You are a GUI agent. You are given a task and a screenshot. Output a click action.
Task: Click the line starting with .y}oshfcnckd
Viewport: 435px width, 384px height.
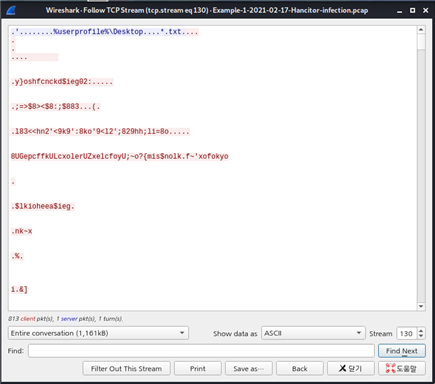62,82
